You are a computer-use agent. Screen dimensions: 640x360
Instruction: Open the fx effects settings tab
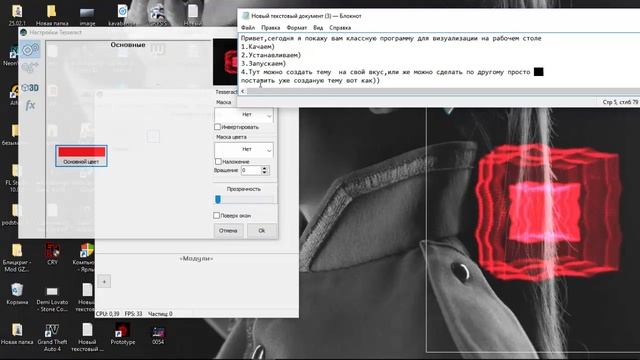pyautogui.click(x=30, y=106)
